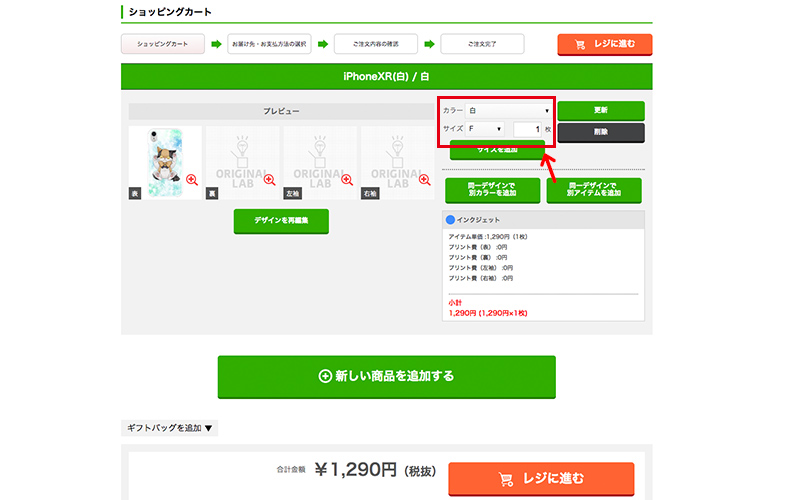Click 新しい商品を追加する button
Viewport: 800px width, 500px height.
(387, 377)
